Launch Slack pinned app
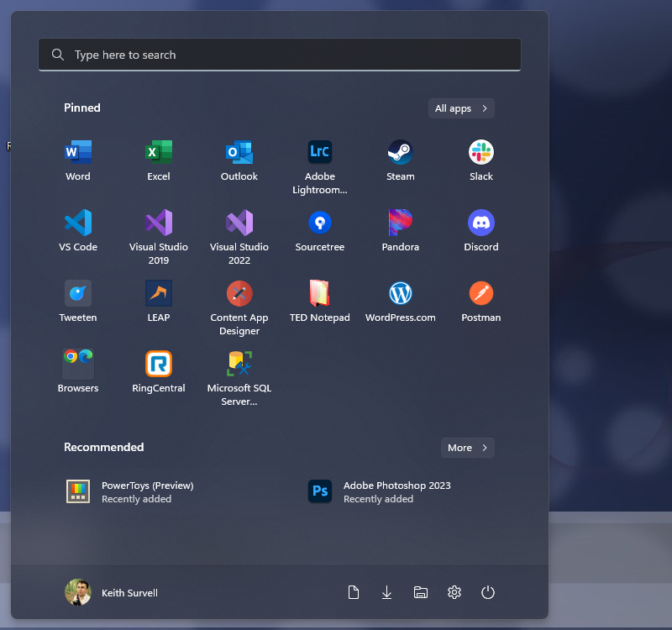 [x=480, y=160]
